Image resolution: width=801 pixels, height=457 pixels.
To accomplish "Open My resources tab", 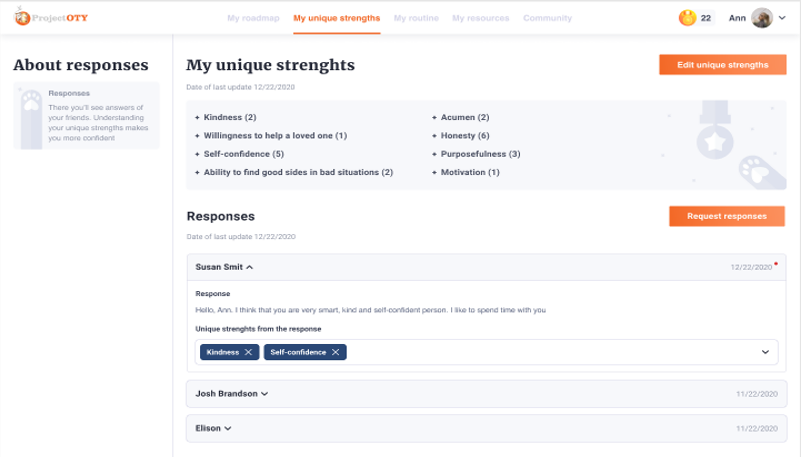I will pyautogui.click(x=481, y=18).
